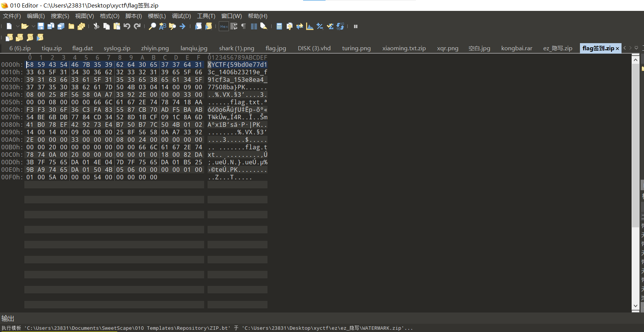Click the Goto arrow icon
The image size is (644, 332).
point(183,26)
